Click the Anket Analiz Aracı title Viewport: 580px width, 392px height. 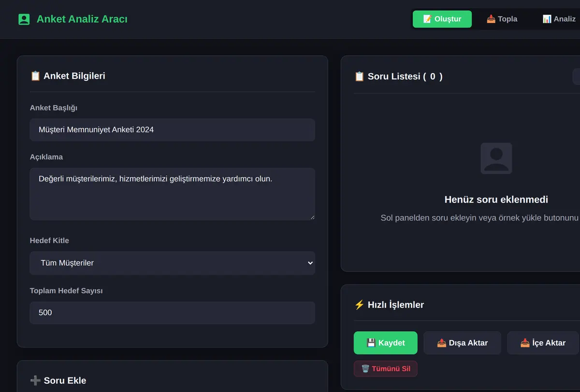(x=82, y=19)
